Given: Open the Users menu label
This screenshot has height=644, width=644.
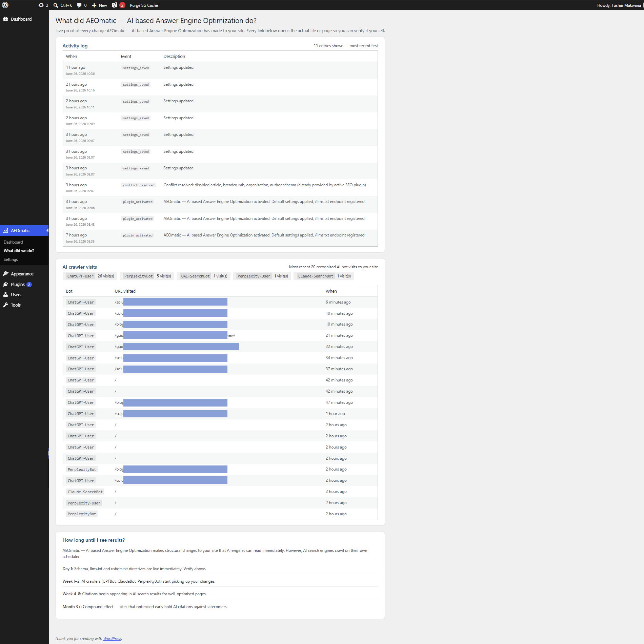Looking at the screenshot, I should point(16,294).
